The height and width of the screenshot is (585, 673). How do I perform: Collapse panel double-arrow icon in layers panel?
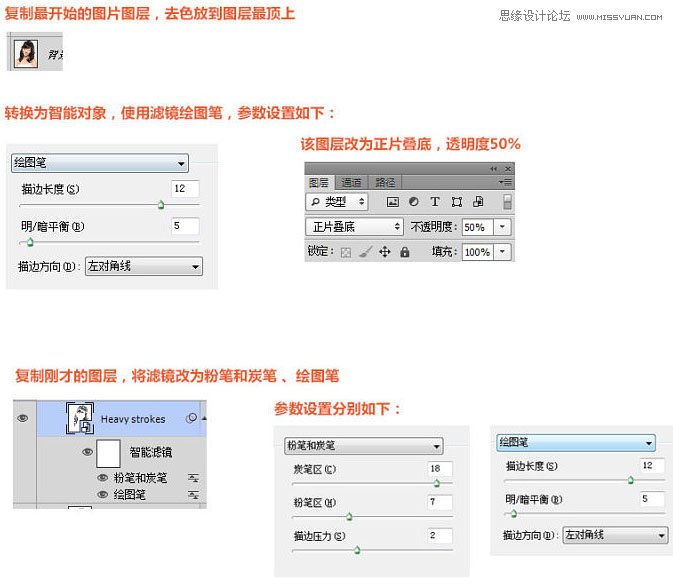[494, 169]
